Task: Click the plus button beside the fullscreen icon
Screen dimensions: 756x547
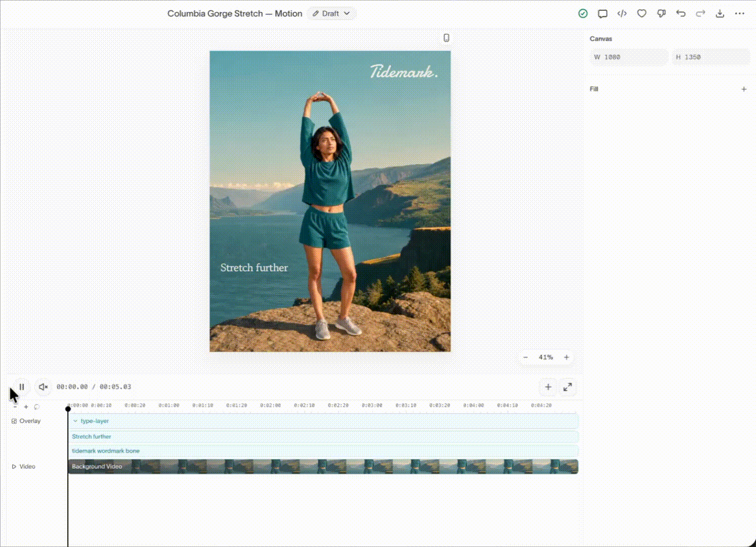Action: [x=548, y=387]
